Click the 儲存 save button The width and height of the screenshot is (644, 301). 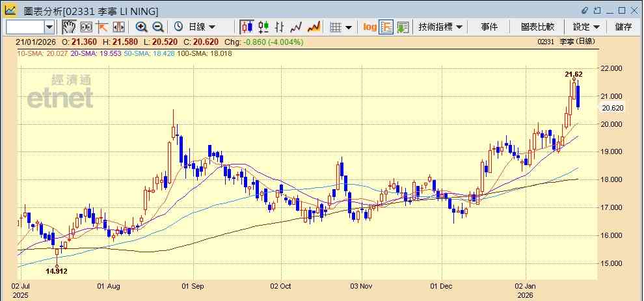(623, 27)
